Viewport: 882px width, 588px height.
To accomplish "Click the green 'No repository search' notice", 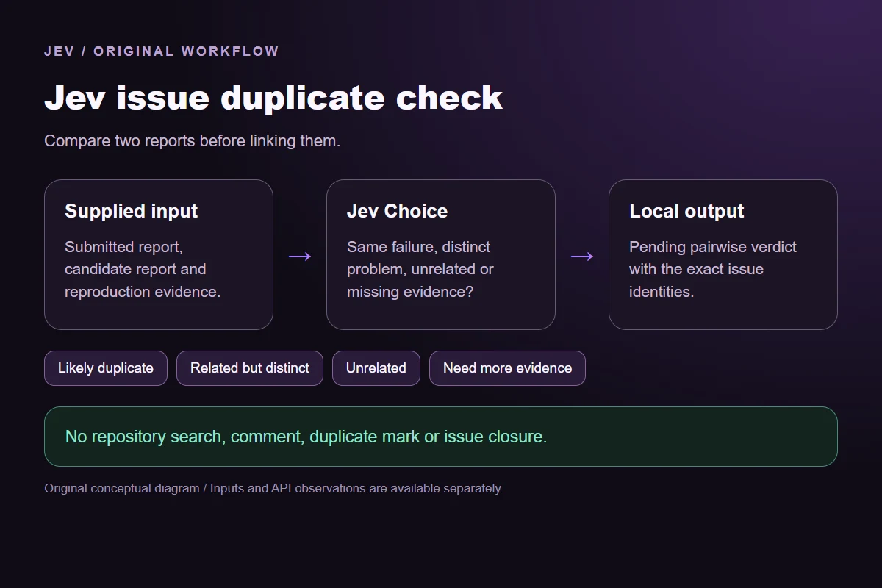I will coord(441,437).
